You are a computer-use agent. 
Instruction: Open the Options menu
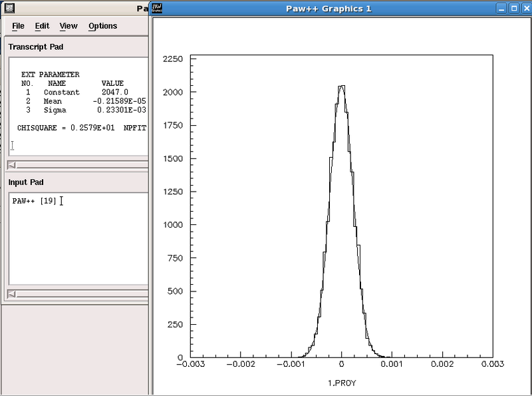pyautogui.click(x=102, y=26)
